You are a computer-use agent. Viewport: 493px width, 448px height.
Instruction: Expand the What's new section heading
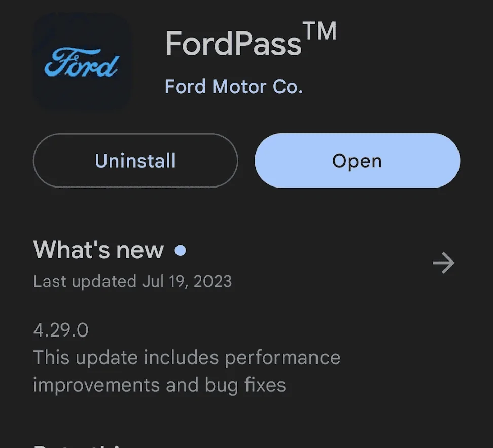(x=98, y=250)
